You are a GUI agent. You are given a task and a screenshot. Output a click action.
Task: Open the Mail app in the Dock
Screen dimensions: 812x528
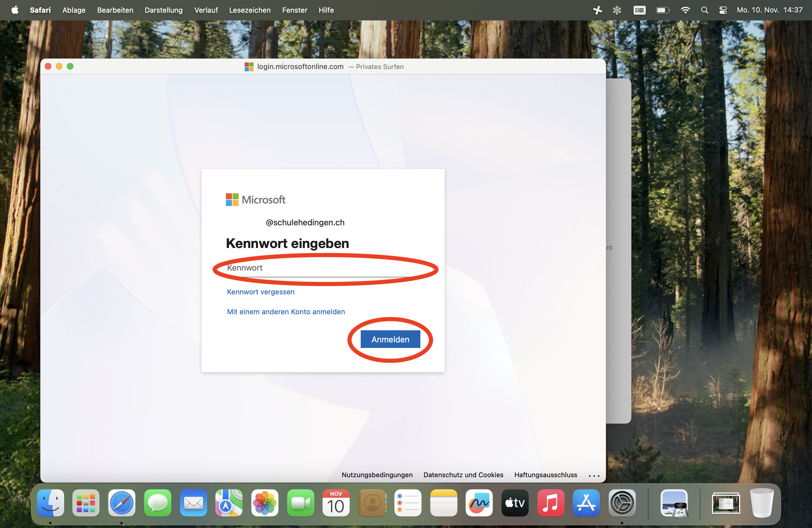[193, 503]
